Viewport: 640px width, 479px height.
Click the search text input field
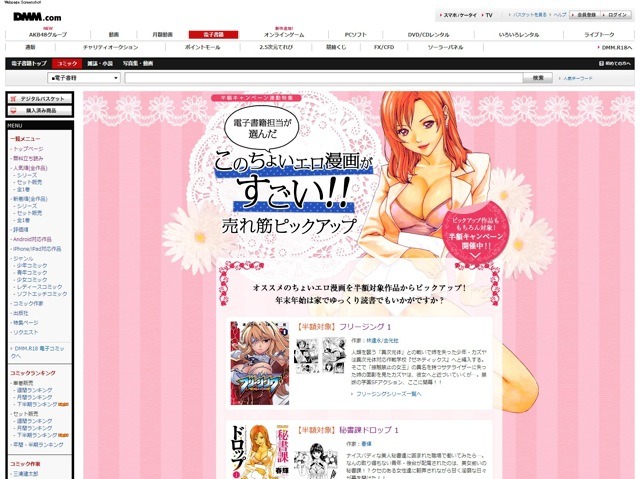click(324, 78)
